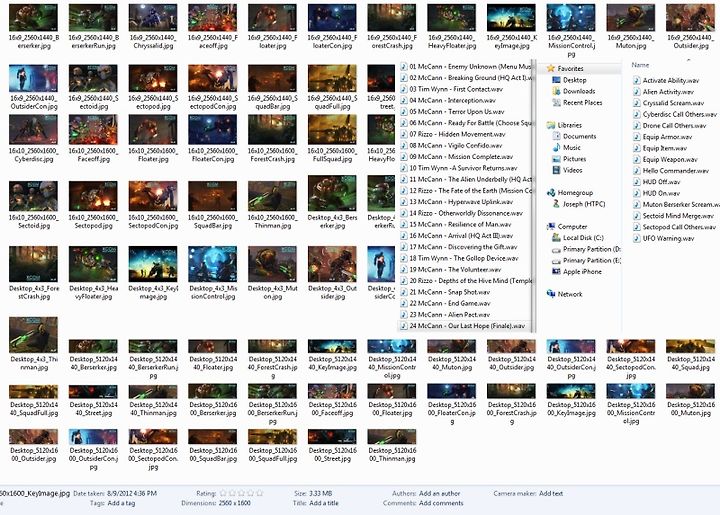Screen dimensions: 720x515
Task: Select Sectoid Mind Merge.wav
Action: (x=674, y=216)
